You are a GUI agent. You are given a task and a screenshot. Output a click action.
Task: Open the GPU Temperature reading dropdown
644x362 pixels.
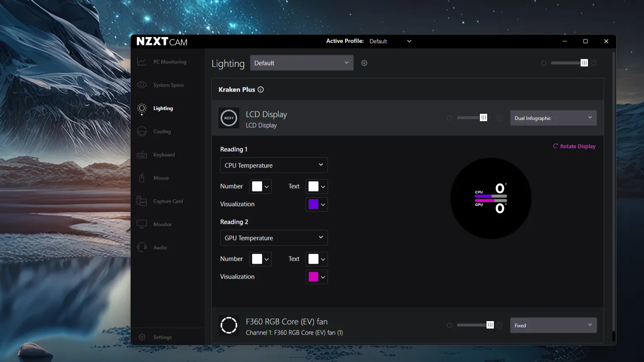274,238
